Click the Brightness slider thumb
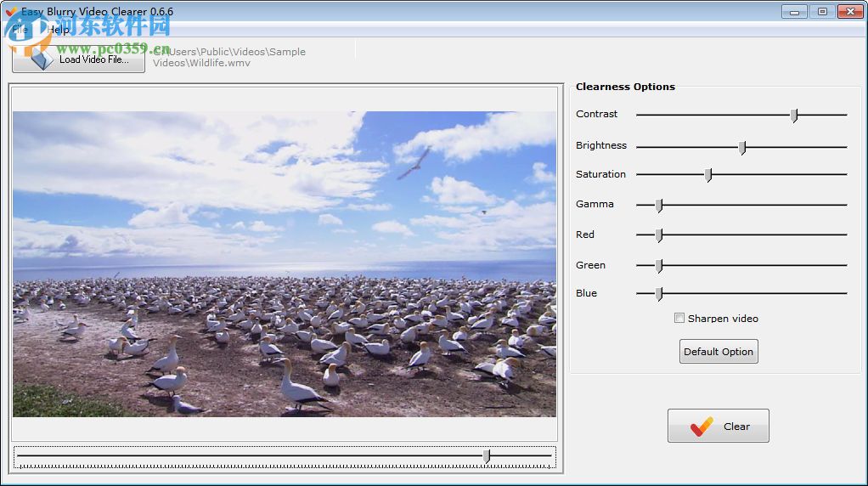This screenshot has height=486, width=868. click(x=741, y=148)
